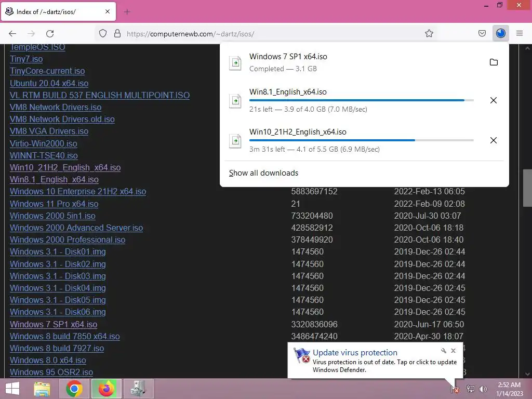Open Virtio-Win2000.iso link

click(44, 143)
